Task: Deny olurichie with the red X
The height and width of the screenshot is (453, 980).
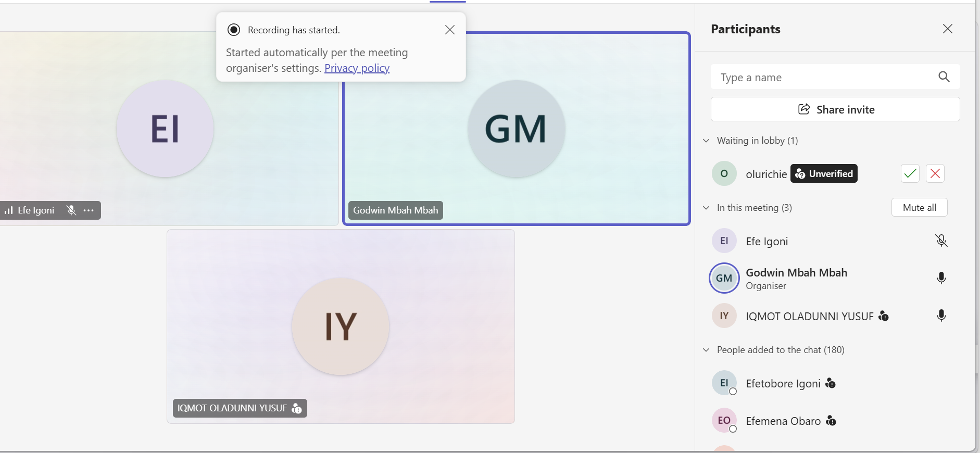Action: (x=935, y=173)
